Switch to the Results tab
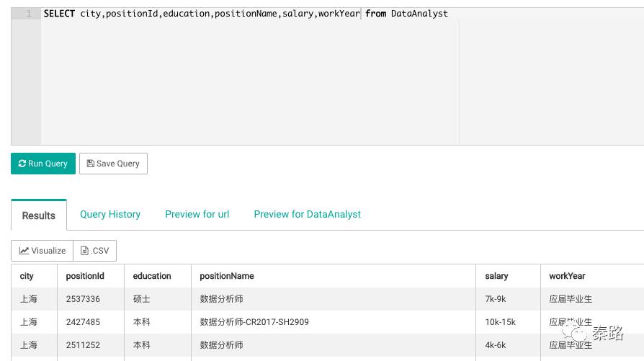Screen dimensions: 644x361 pos(39,215)
